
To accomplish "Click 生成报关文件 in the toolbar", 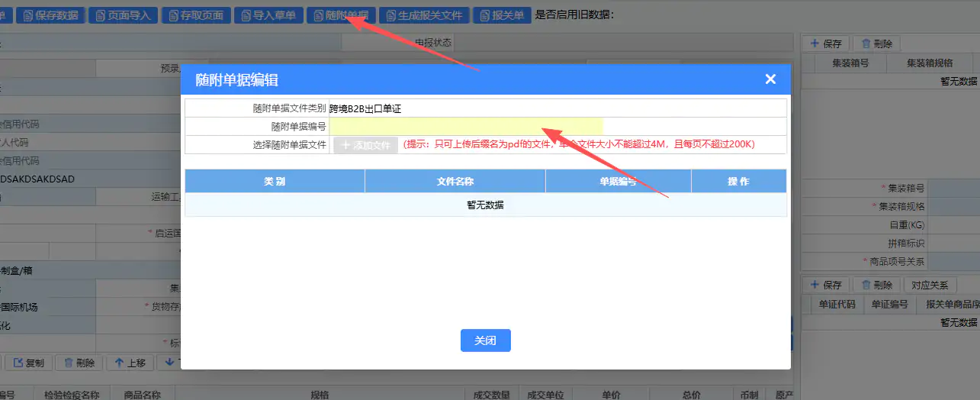I will [424, 15].
